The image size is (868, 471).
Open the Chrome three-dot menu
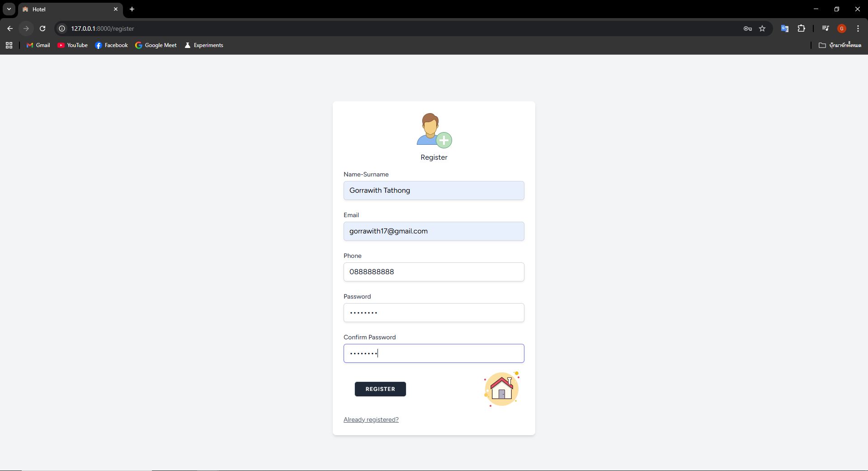point(858,29)
